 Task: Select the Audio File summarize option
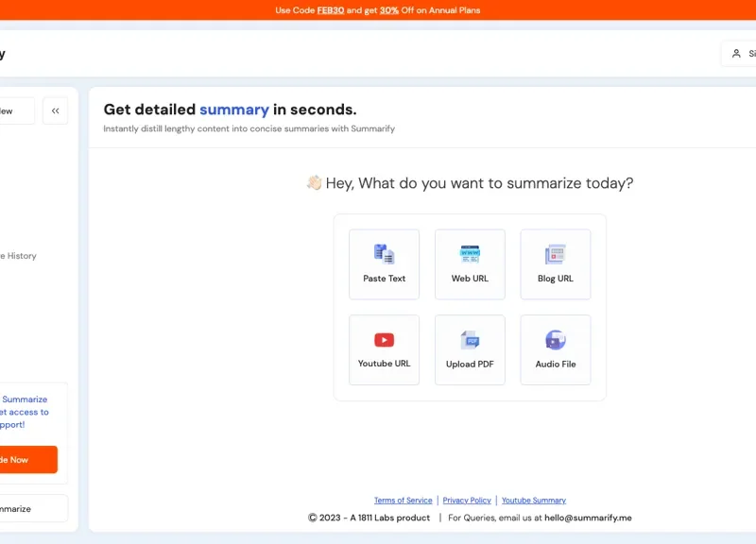click(555, 349)
